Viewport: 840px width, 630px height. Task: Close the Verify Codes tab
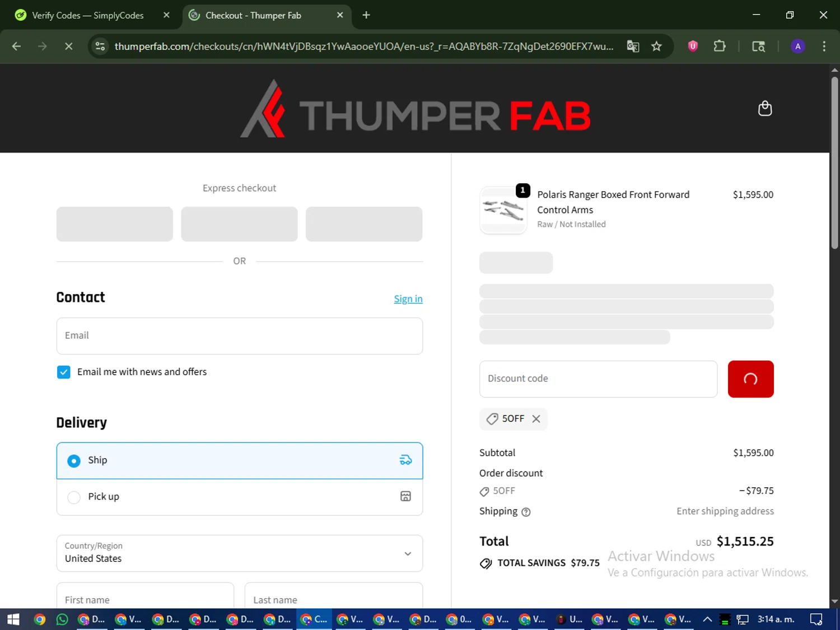tap(166, 15)
